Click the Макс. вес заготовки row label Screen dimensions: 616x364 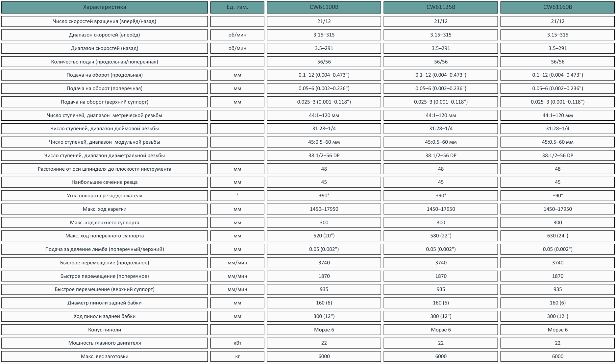click(x=104, y=356)
